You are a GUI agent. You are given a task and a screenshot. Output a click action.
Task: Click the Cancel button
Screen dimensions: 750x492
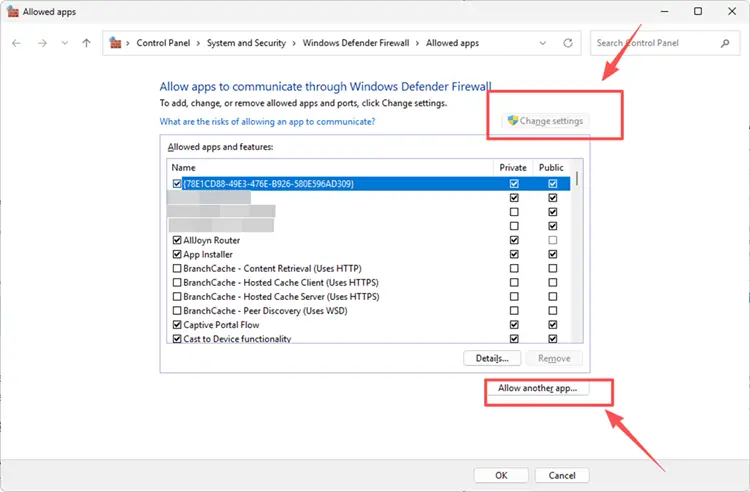tap(562, 475)
